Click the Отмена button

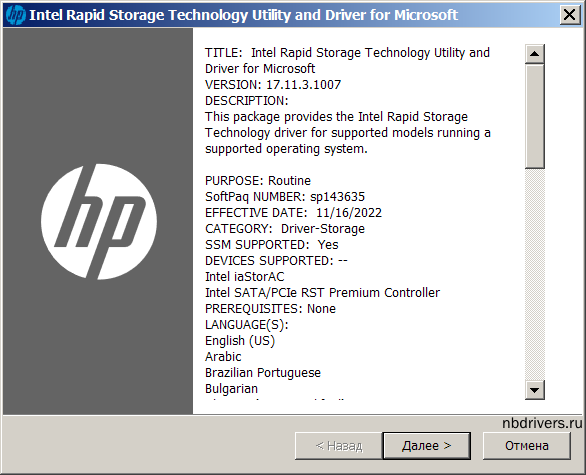pos(527,445)
